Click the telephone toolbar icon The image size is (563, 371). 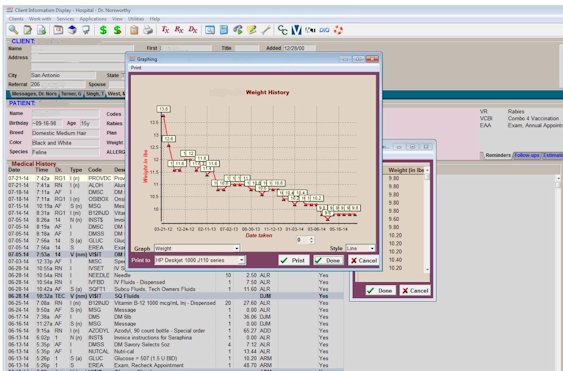pyautogui.click(x=238, y=30)
